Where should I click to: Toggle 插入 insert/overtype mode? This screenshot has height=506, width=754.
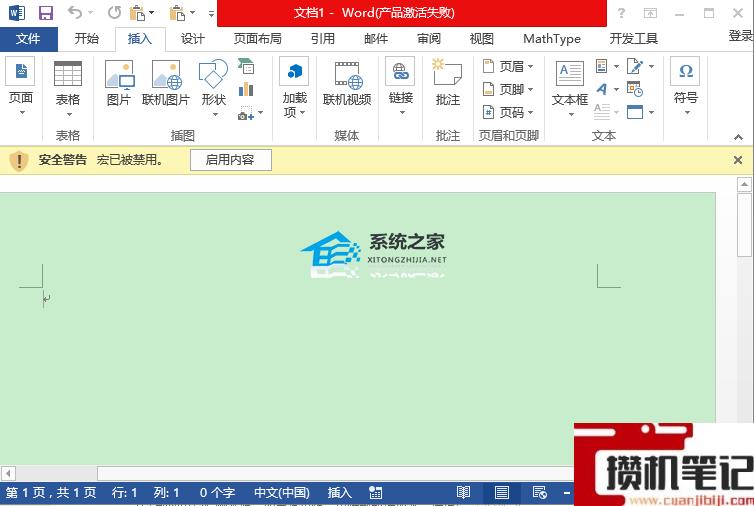pos(340,493)
